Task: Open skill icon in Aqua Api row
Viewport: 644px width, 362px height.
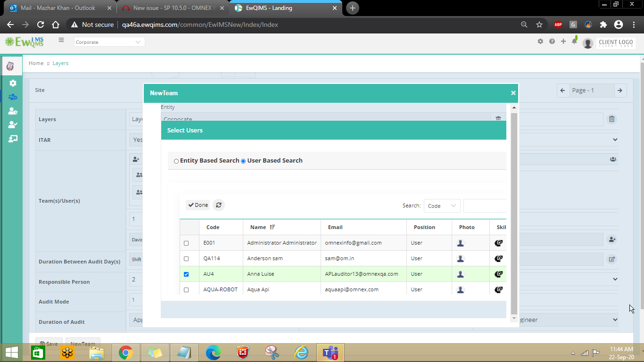Action: coord(498,290)
